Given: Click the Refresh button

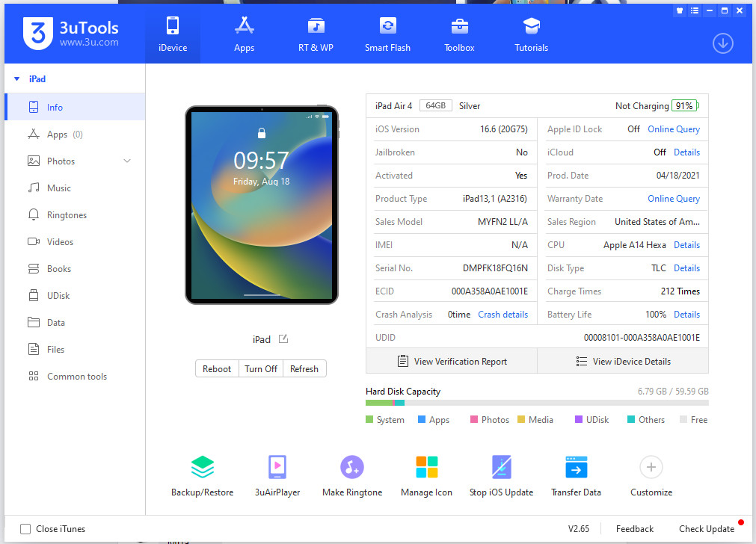Looking at the screenshot, I should [x=304, y=368].
